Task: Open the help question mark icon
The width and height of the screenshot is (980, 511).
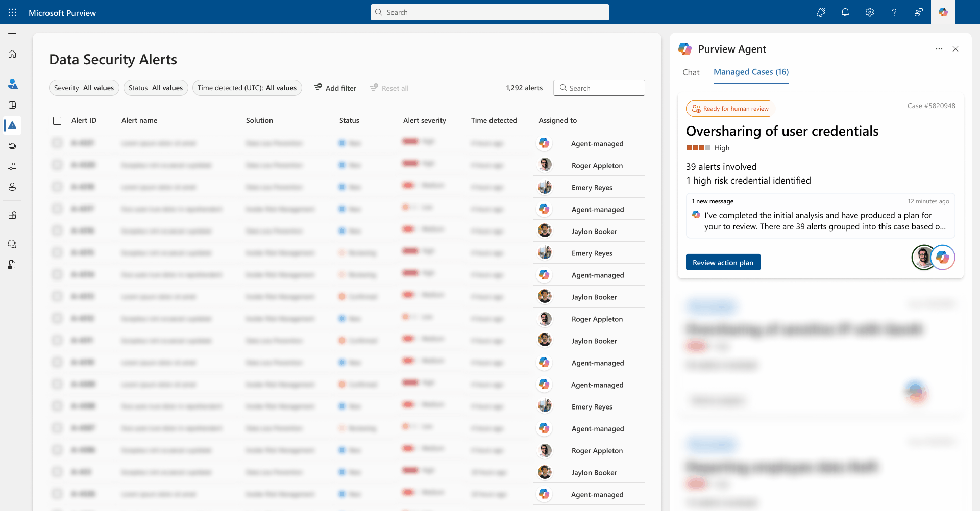Action: [x=894, y=12]
